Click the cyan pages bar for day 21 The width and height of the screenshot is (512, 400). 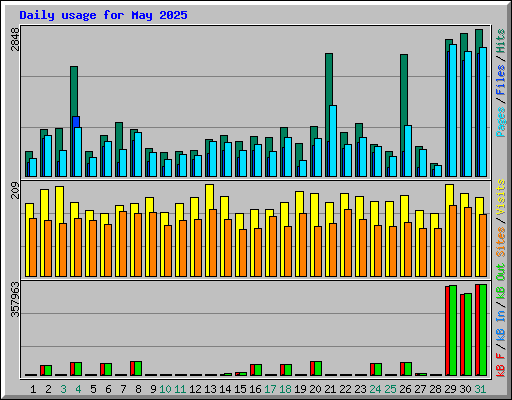coord(333,141)
